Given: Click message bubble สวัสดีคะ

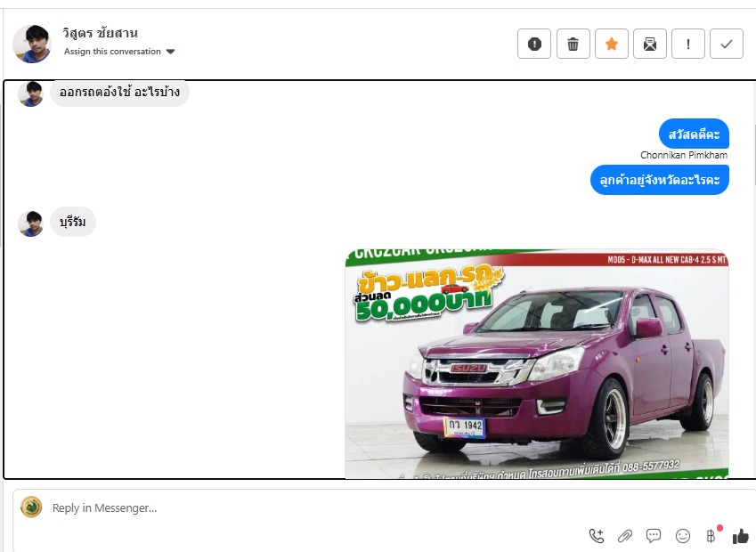Looking at the screenshot, I should coord(694,134).
